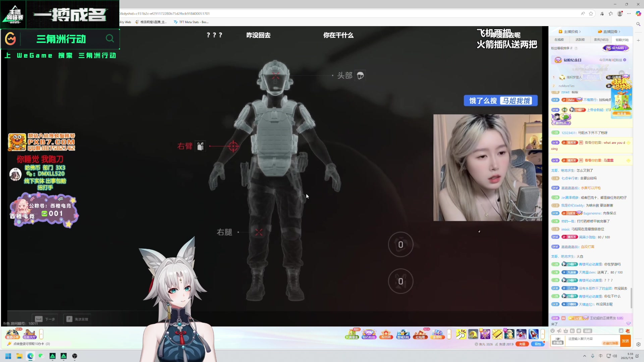Screen dimensions: 644x362
Task: Open the emoji picker in chat
Action: 552,331
